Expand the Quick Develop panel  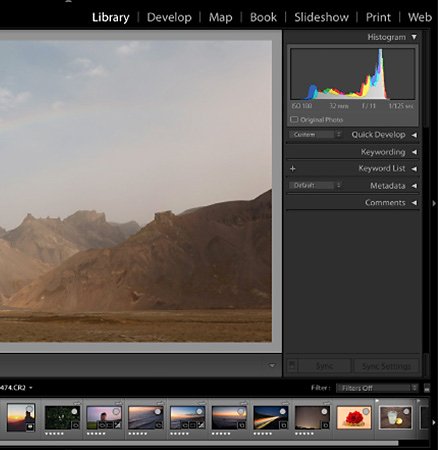414,135
